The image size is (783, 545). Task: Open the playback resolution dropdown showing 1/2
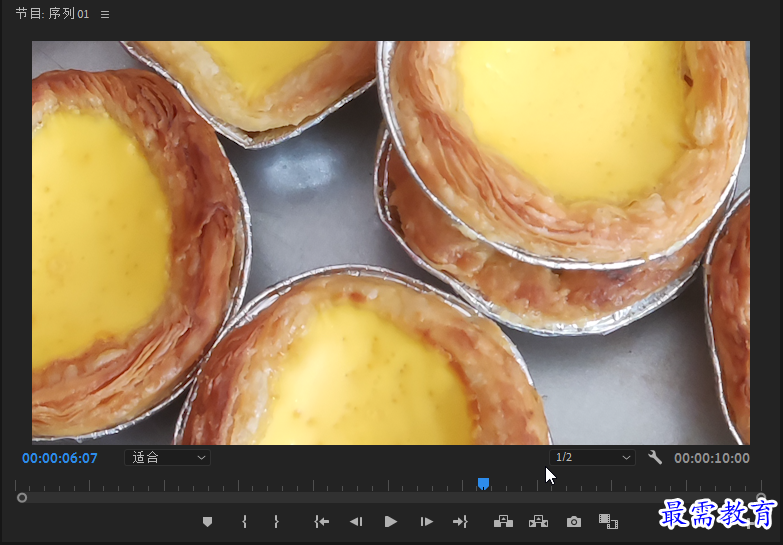click(592, 458)
